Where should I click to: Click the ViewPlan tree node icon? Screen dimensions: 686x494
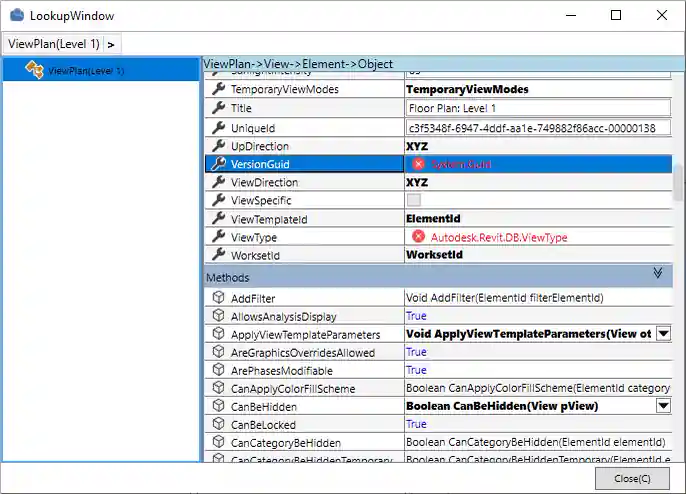point(34,70)
